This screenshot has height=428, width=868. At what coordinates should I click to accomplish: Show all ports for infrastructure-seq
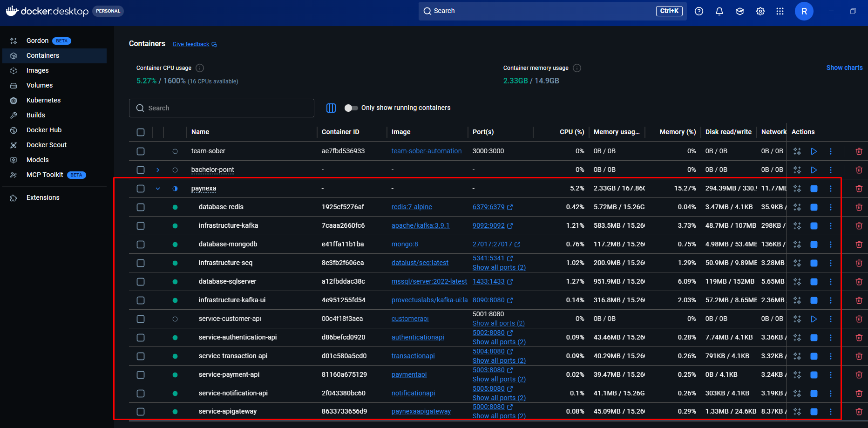click(x=499, y=268)
